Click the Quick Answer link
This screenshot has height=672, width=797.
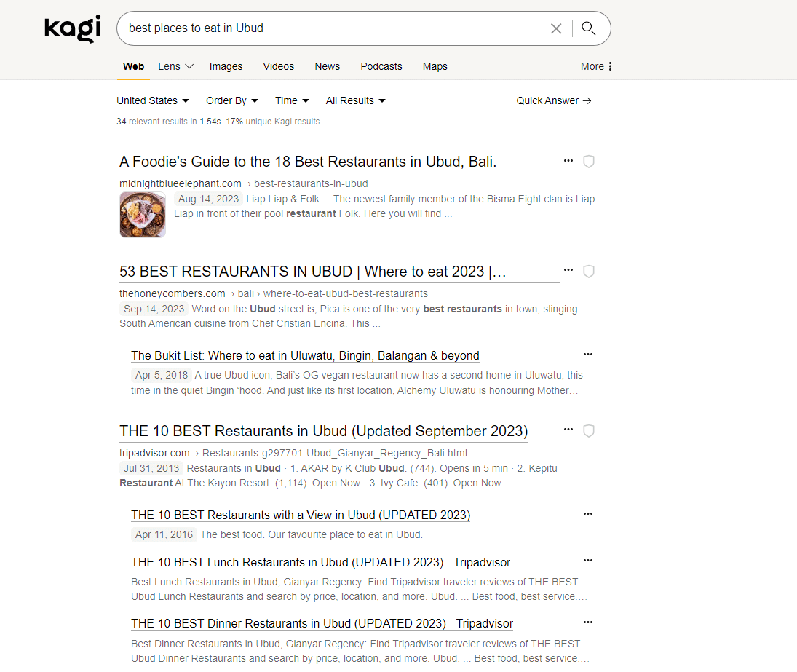(x=553, y=100)
